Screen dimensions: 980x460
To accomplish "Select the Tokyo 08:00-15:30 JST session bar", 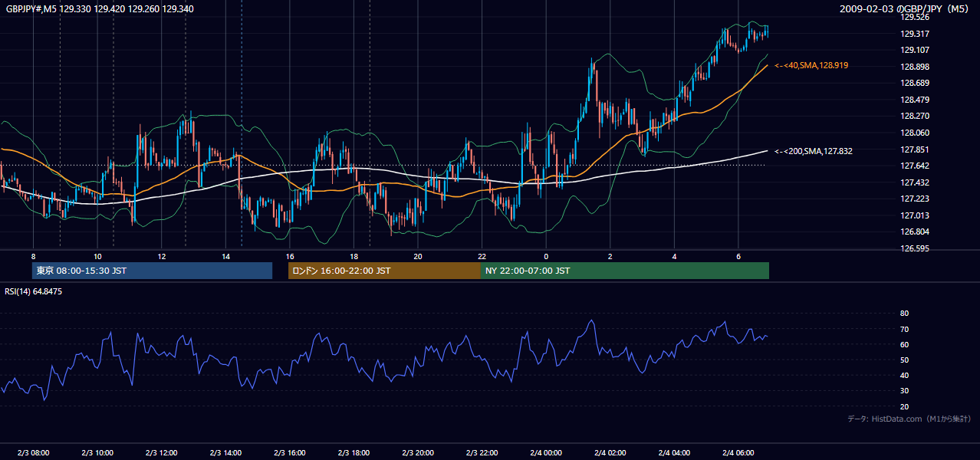I will coord(152,271).
